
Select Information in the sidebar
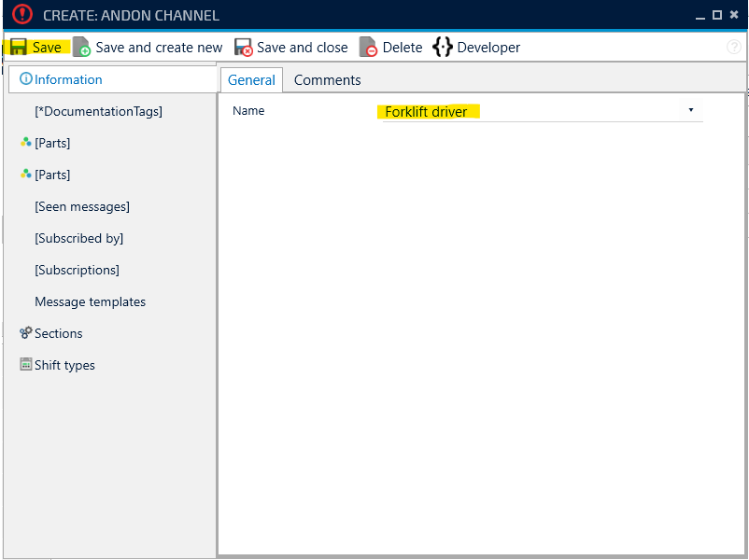[68, 79]
